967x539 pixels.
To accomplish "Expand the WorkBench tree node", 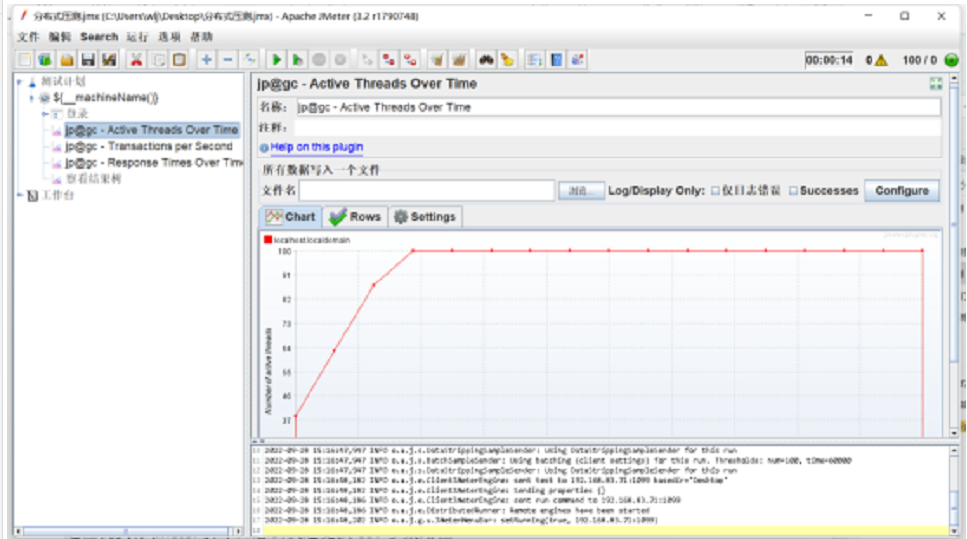I will [x=19, y=195].
